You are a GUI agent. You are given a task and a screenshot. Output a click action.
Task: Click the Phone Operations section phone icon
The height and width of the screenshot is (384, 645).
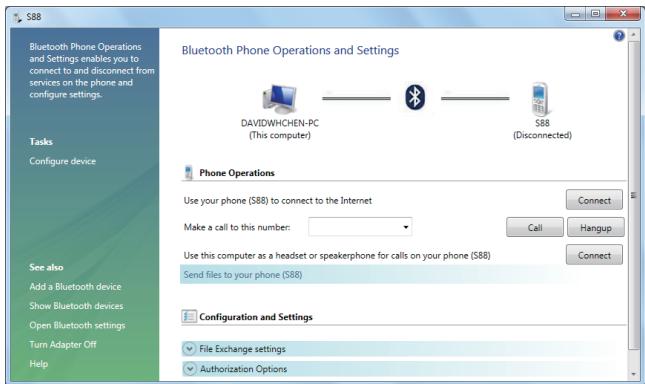point(188,173)
